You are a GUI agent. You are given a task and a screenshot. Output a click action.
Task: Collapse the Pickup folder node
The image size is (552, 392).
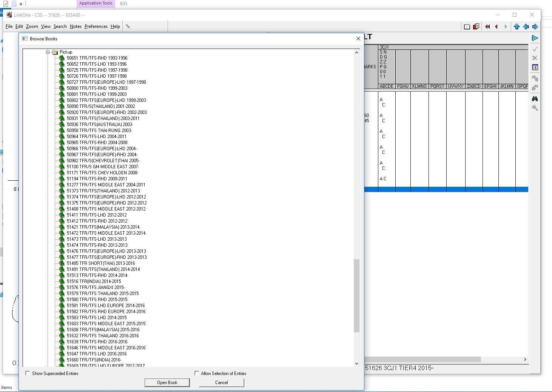(48, 52)
